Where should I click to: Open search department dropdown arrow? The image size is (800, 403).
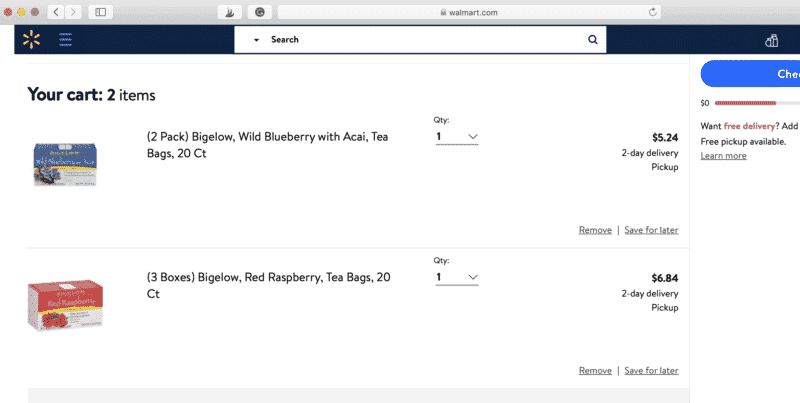tap(256, 40)
